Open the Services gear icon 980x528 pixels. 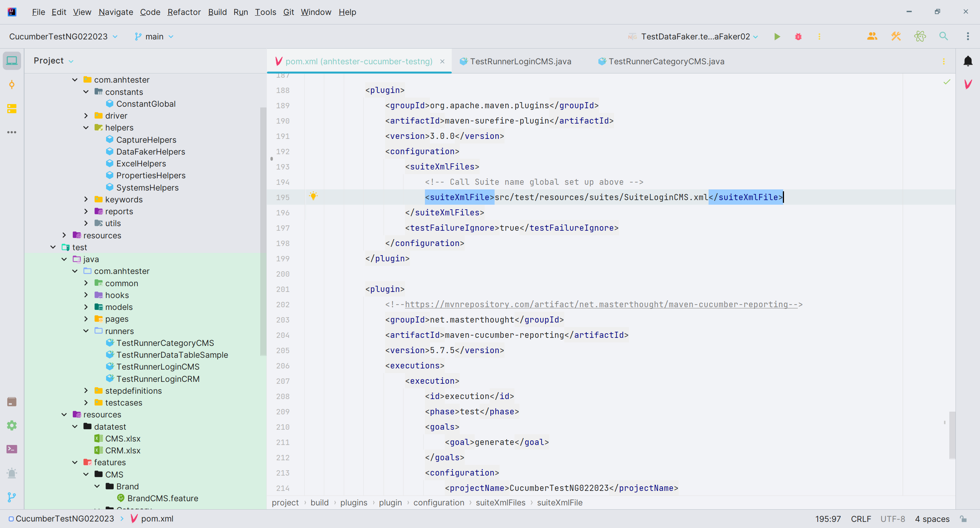pos(12,425)
